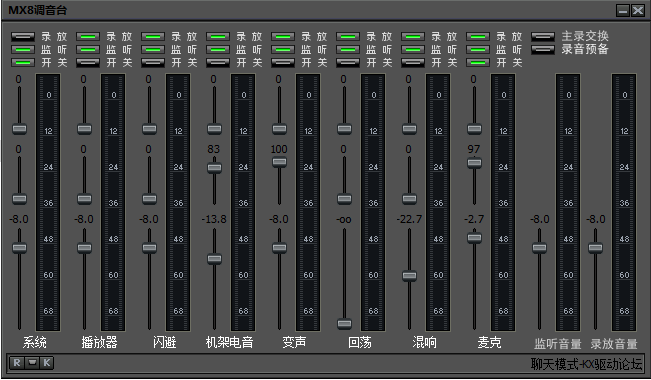Toggle 回荡 channel 监听 button
The width and height of the screenshot is (651, 380).
coord(348,50)
